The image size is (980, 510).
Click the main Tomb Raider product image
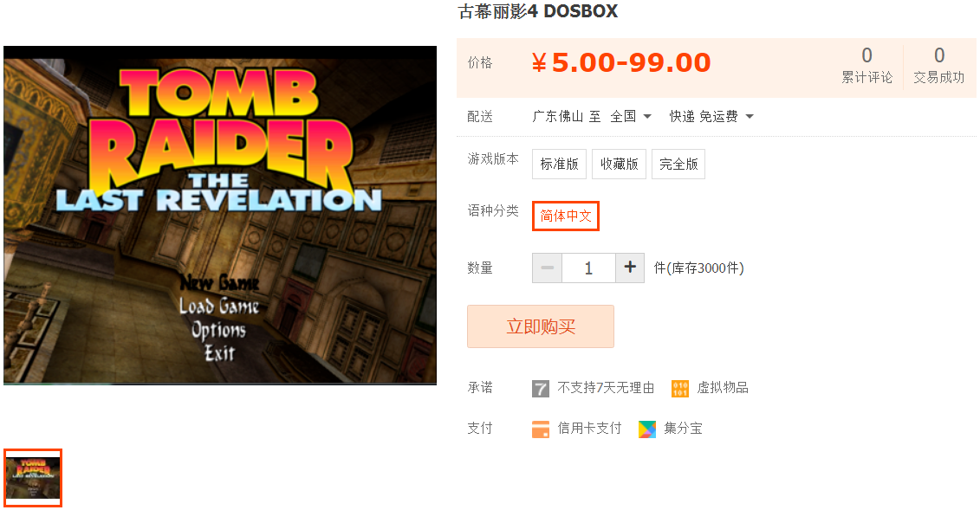click(x=220, y=216)
